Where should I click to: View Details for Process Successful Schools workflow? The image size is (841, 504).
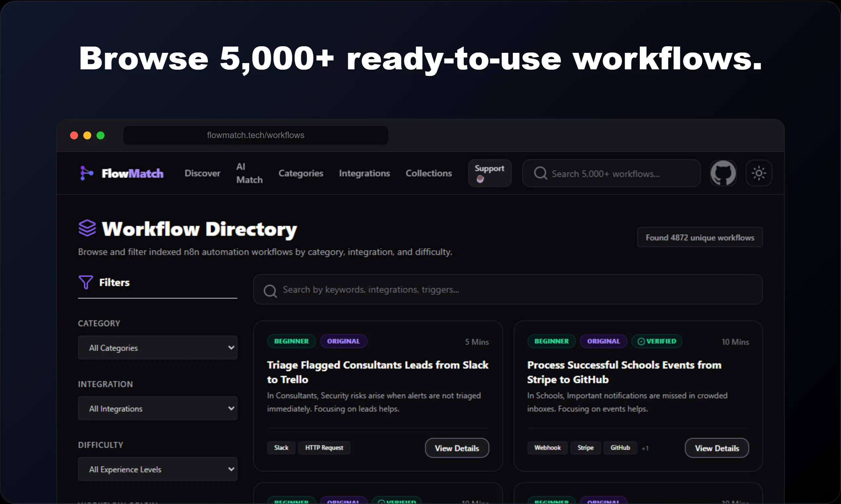(x=717, y=448)
